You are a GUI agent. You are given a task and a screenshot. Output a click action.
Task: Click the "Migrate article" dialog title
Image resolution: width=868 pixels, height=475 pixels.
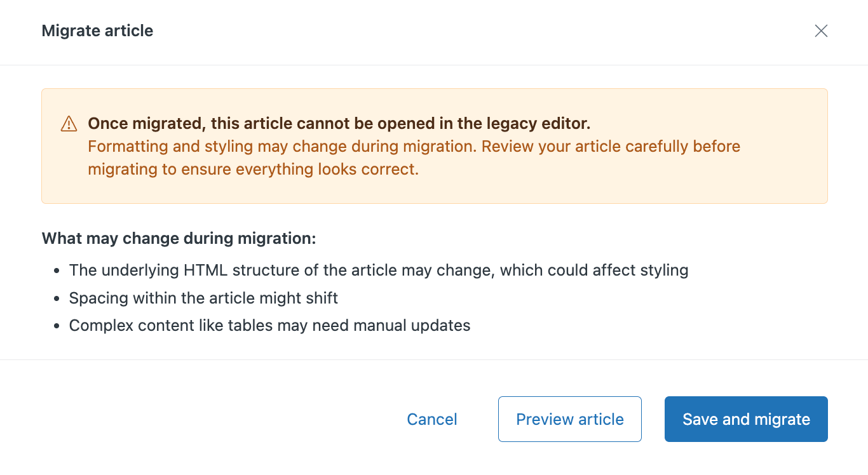click(97, 30)
